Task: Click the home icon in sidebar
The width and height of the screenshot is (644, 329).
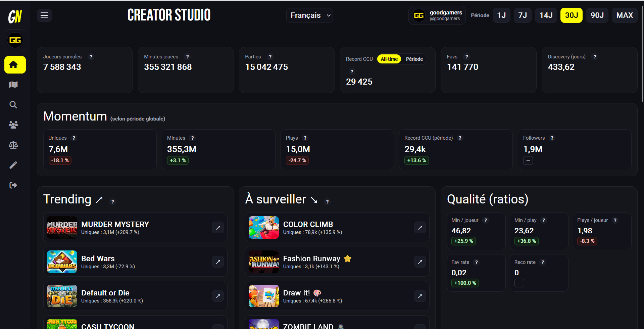Action: [15, 65]
